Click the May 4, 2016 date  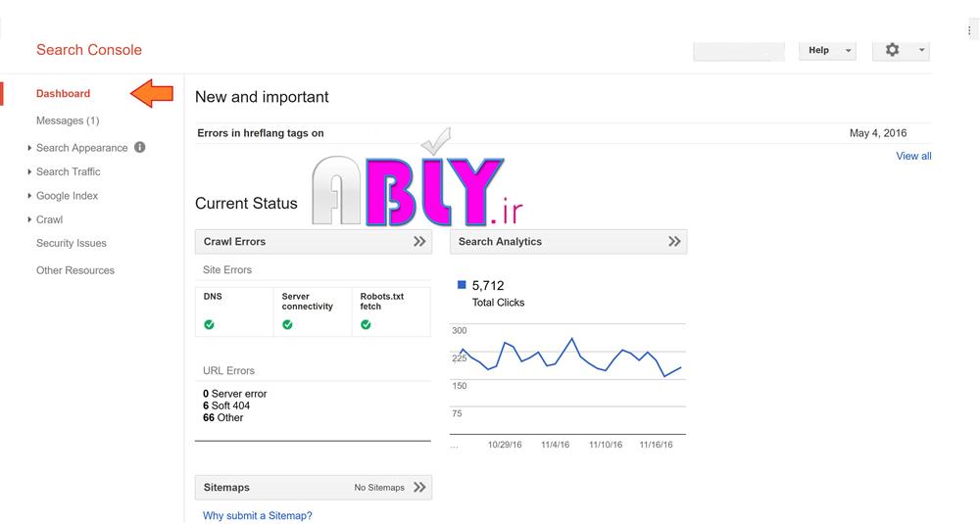pyautogui.click(x=877, y=133)
